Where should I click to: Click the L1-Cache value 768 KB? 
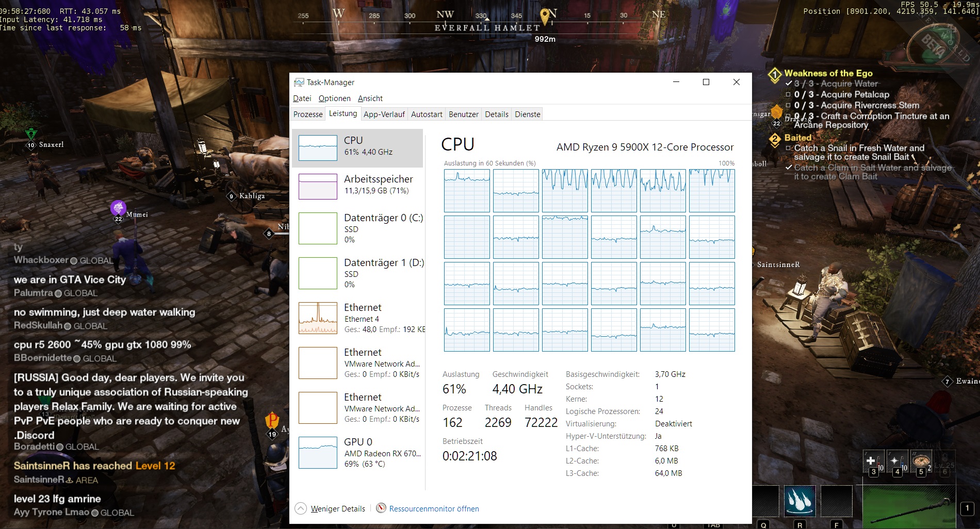(667, 449)
